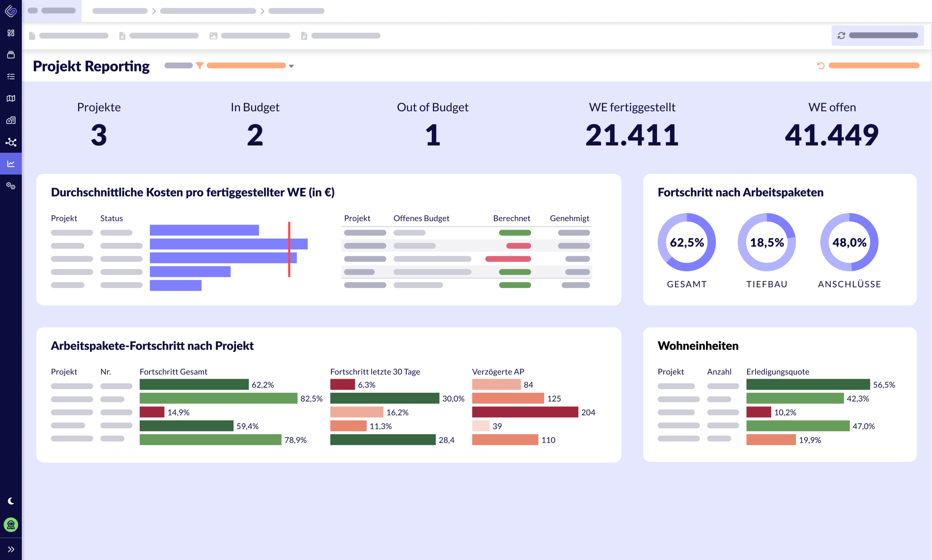Screen dimensions: 932x560
Task: Click the Verzögerte AP column header
Action: [x=498, y=372]
